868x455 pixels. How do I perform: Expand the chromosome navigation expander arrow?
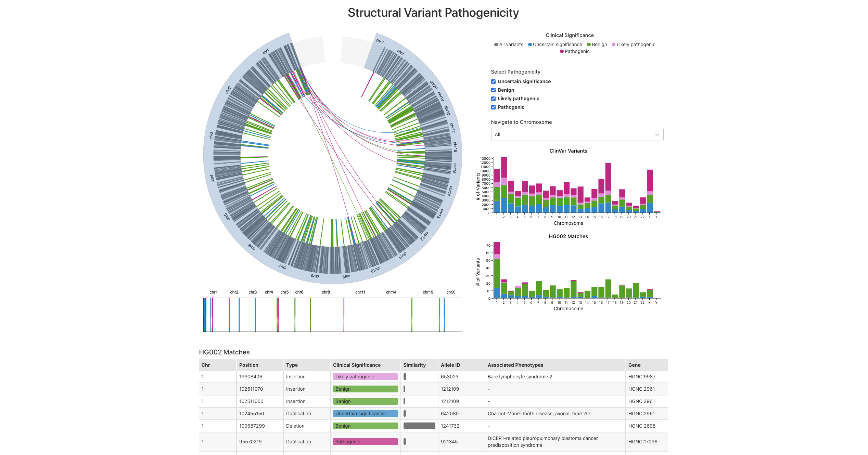[x=655, y=134]
